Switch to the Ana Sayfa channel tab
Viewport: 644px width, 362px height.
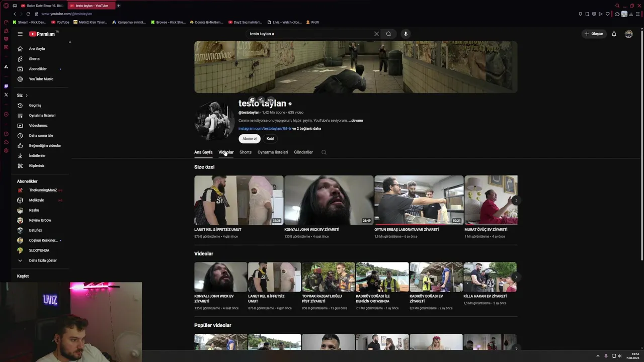203,152
